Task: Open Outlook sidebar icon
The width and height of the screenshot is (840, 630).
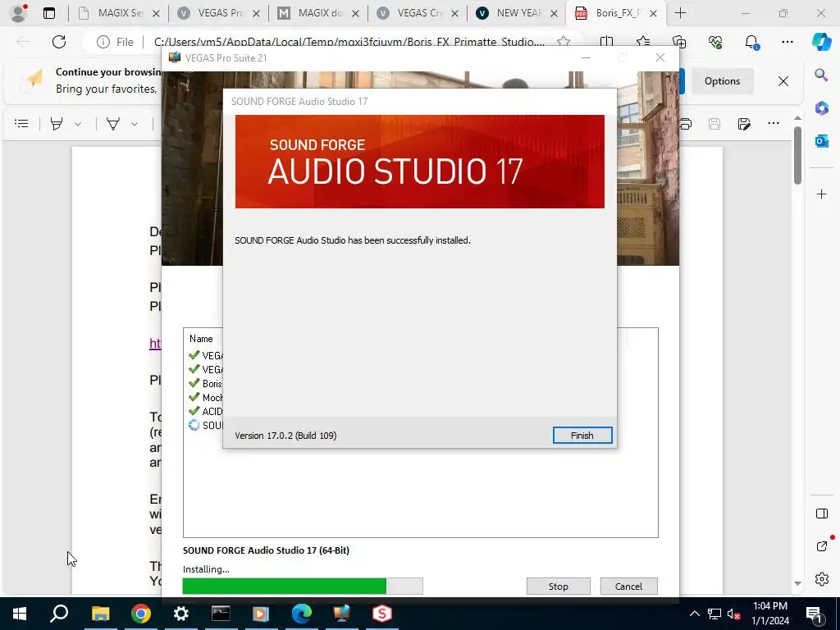Action: coord(821,141)
